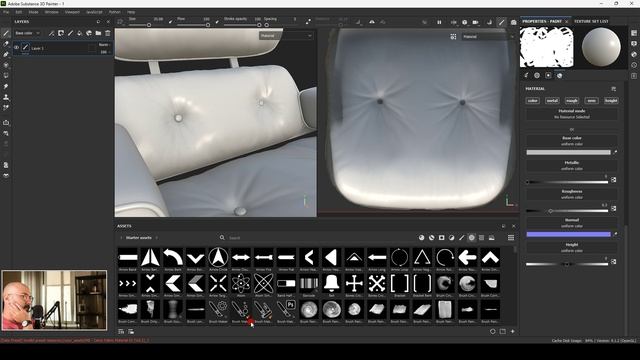This screenshot has width=640, height=360.
Task: Filter assets by brushes icon
Action: pos(462,238)
